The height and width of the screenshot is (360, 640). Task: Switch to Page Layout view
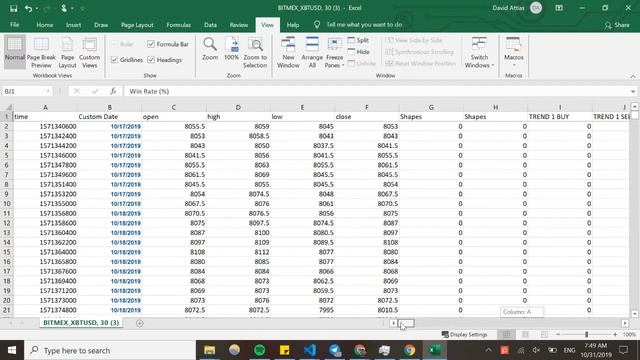pyautogui.click(x=67, y=52)
